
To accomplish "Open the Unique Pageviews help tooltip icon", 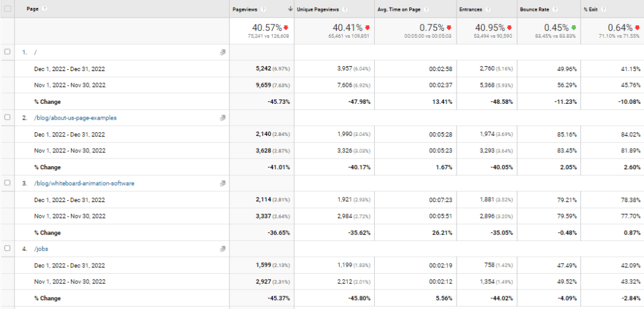I will (345, 9).
